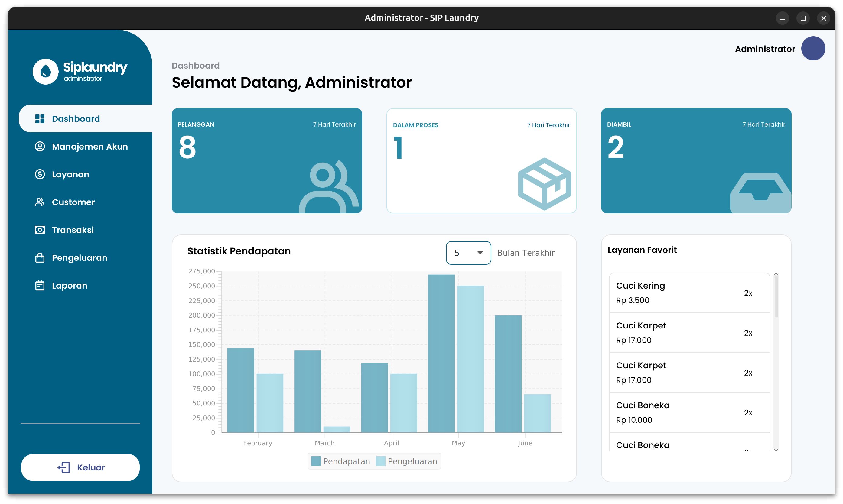Screen dimensions: 843x504
Task: Open the Laporan menu text
Action: (70, 286)
